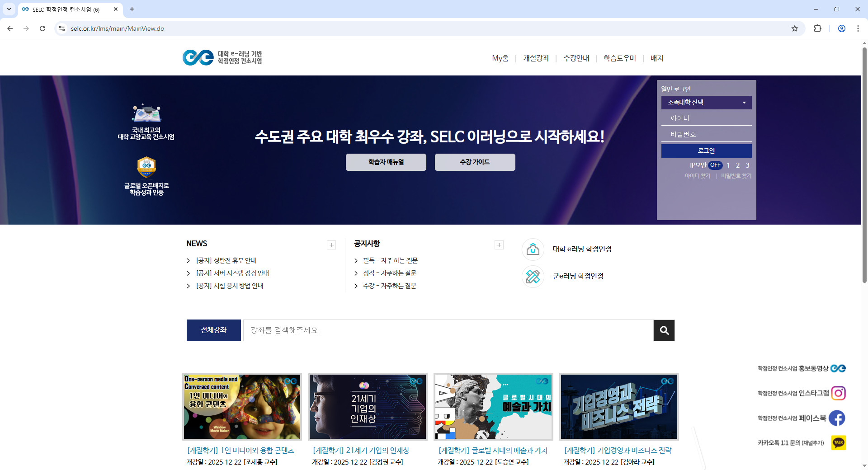Click 국내 최고의 대학 교양교육 컨소시엄 graphic
Viewport: 868px width, 470px height.
(x=146, y=122)
